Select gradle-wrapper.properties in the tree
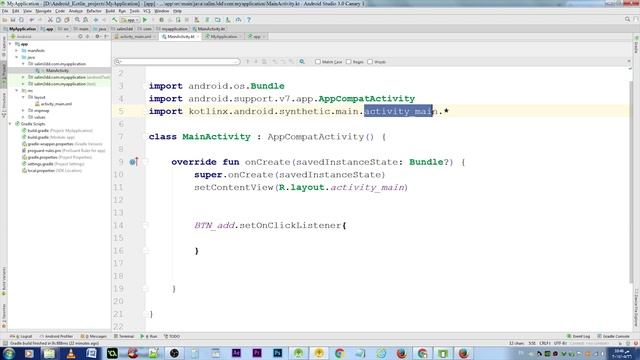This screenshot has width=640, height=360. (62, 144)
